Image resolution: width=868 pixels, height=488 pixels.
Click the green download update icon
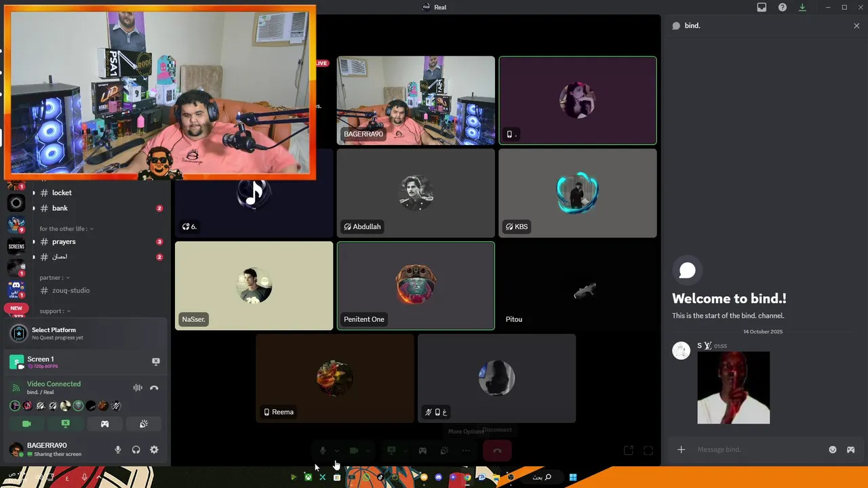tap(803, 7)
